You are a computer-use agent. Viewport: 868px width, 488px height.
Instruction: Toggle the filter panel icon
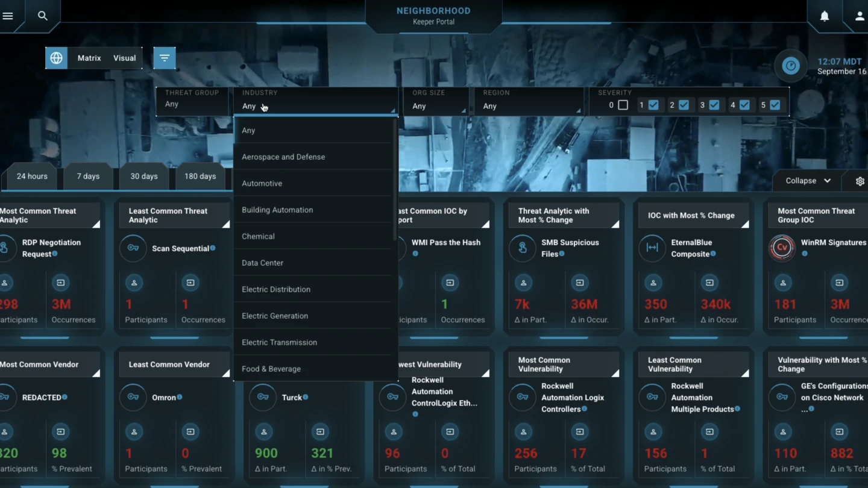[165, 58]
